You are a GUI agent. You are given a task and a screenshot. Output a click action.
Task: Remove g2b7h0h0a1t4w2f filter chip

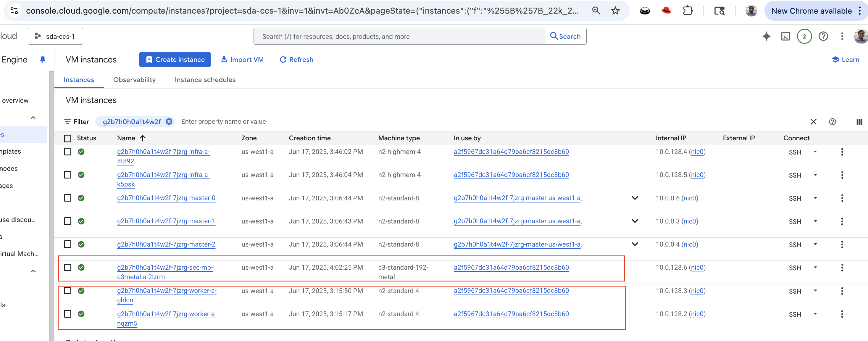169,122
